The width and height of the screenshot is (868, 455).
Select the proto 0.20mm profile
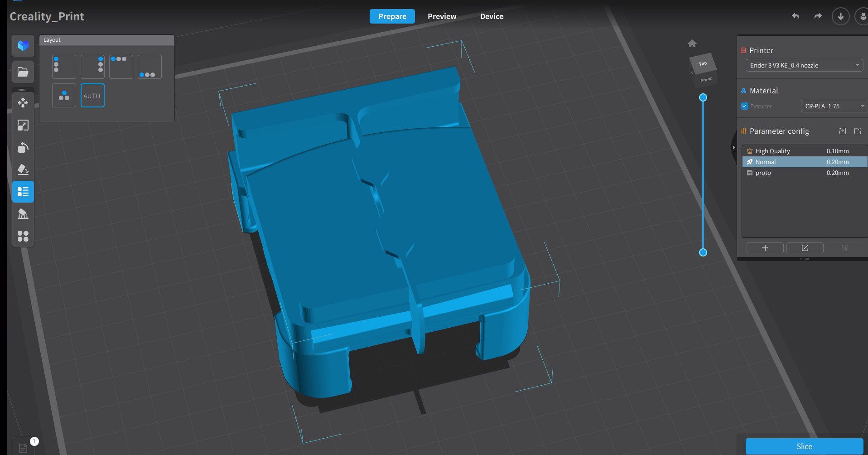click(805, 173)
